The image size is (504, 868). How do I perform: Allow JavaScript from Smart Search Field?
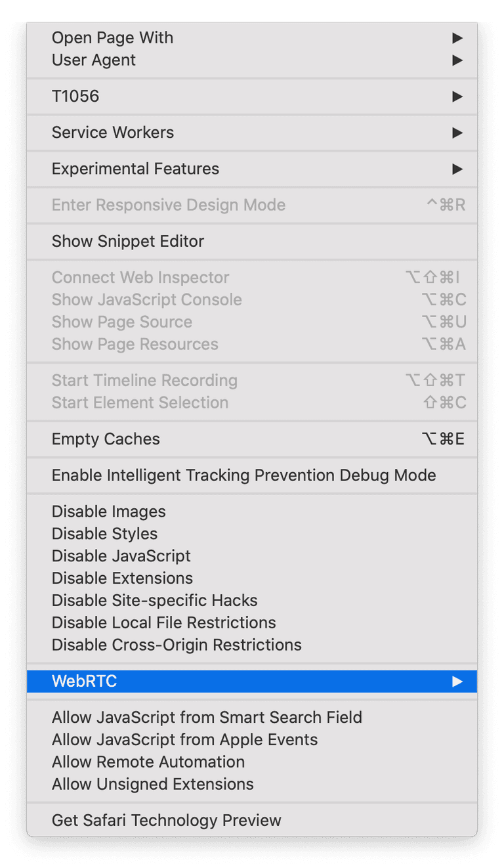(x=207, y=717)
